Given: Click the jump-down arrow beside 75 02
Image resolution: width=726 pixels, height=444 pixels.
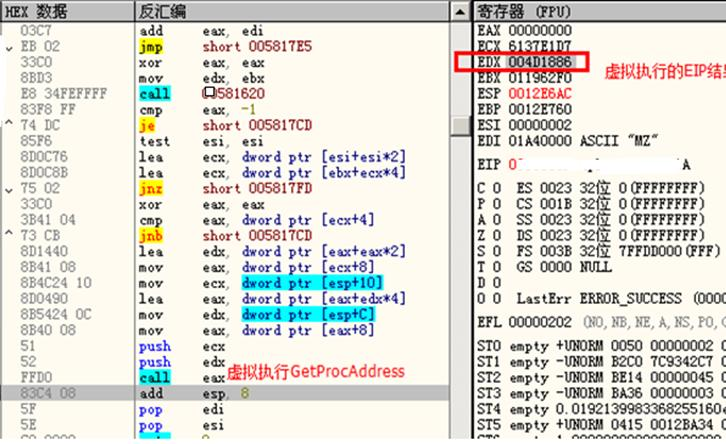Looking at the screenshot, I should coord(9,188).
